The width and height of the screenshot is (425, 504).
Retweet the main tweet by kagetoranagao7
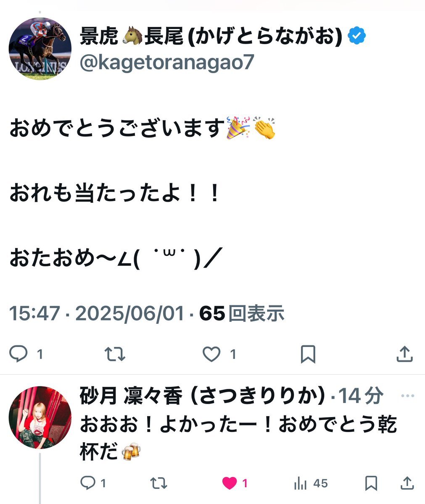pos(115,354)
